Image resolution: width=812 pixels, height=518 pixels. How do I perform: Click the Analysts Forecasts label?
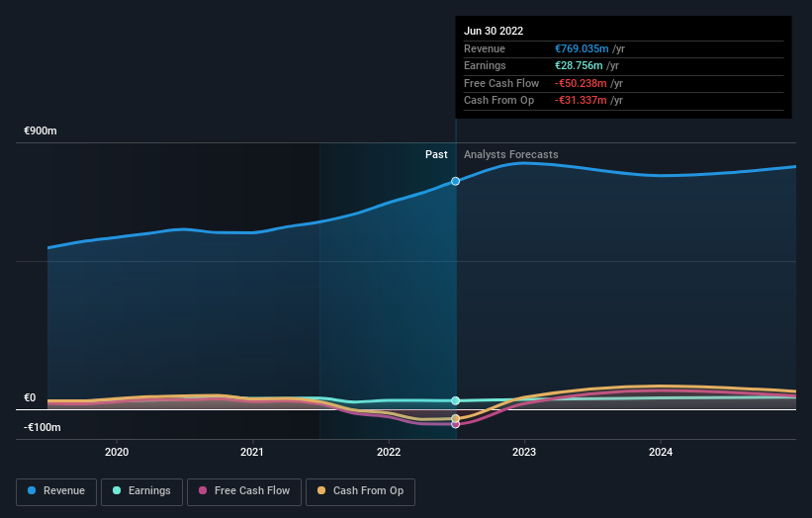(x=511, y=154)
